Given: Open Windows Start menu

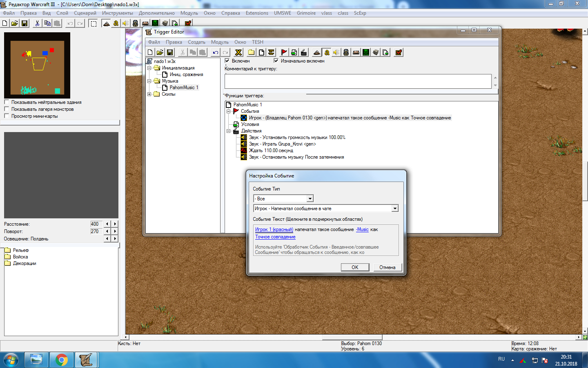Looking at the screenshot, I should tap(11, 360).
